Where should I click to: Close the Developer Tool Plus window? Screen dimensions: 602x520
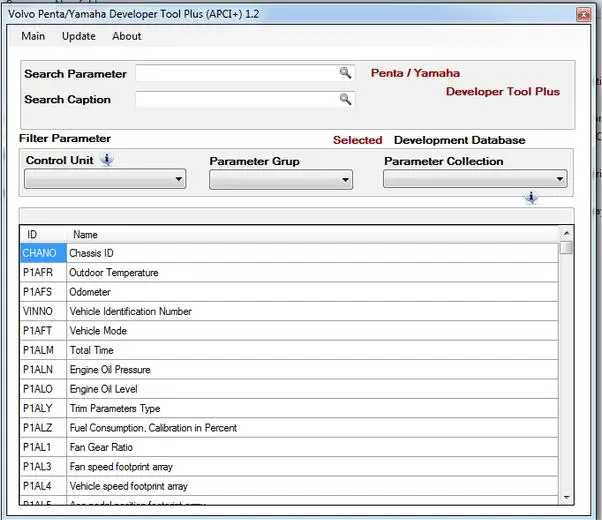coord(584,15)
